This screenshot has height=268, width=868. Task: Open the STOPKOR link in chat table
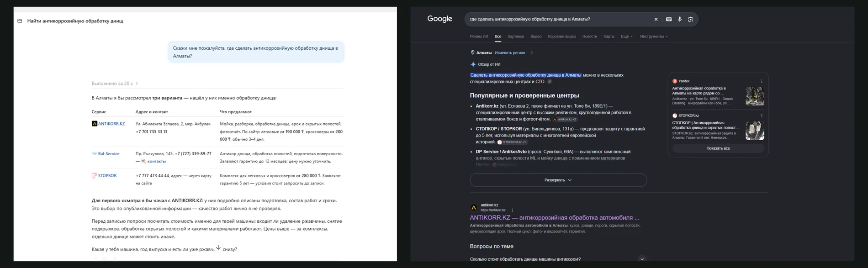[107, 175]
